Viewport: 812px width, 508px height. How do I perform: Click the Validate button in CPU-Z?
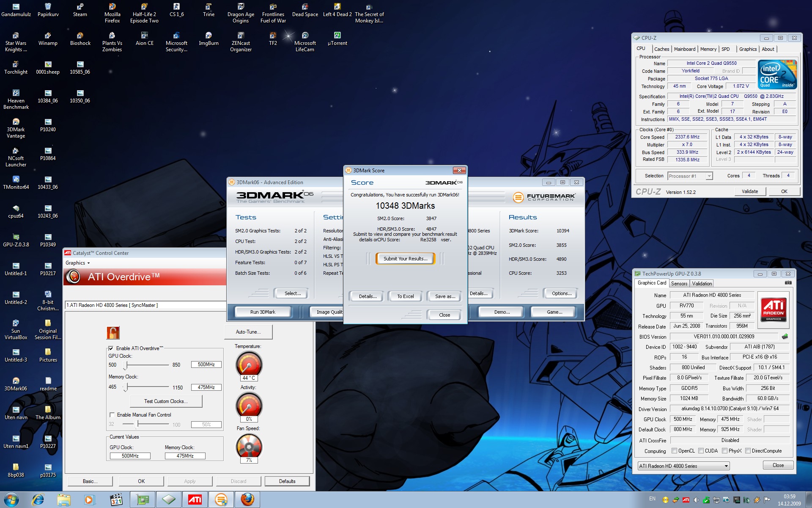tap(749, 191)
